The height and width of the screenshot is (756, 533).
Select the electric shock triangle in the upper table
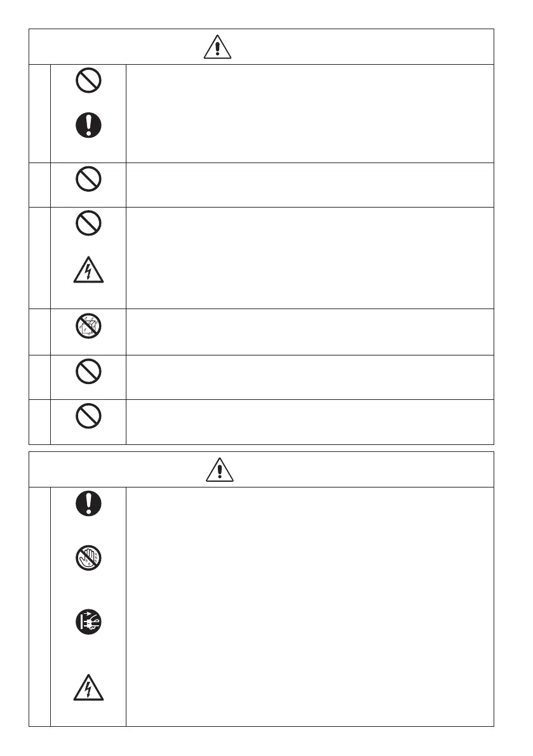pyautogui.click(x=88, y=270)
